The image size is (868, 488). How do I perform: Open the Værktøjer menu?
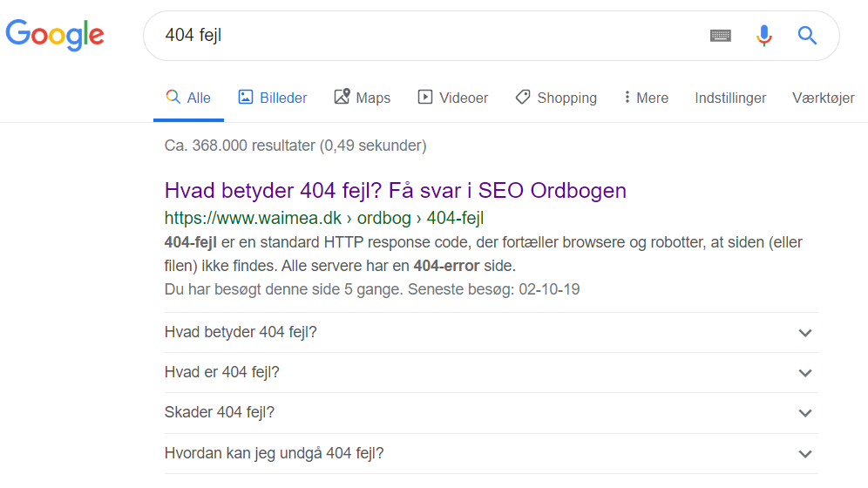[823, 98]
